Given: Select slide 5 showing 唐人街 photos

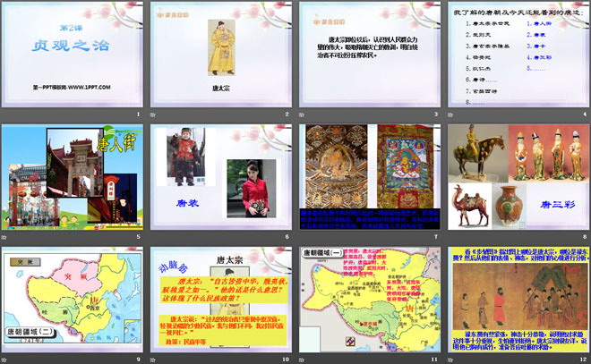Looking at the screenshot, I should coord(73,177).
